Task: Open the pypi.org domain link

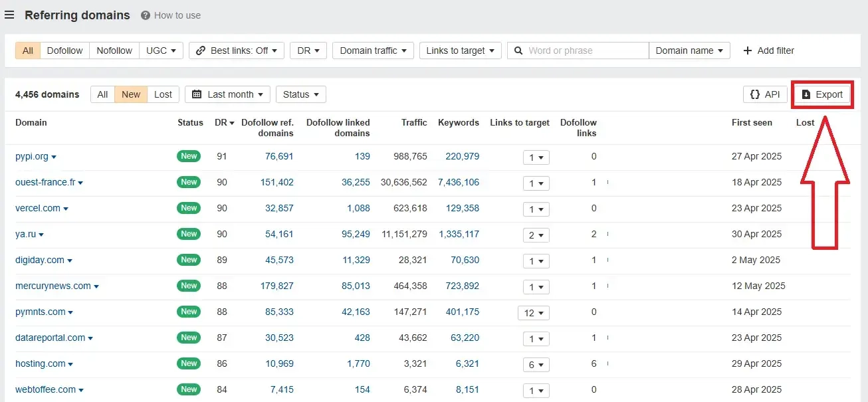Action: point(32,156)
